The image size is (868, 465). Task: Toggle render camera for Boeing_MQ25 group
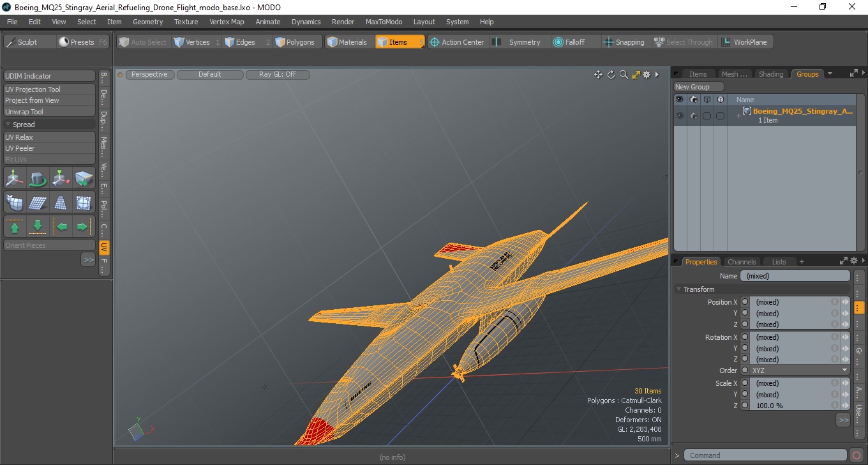694,116
